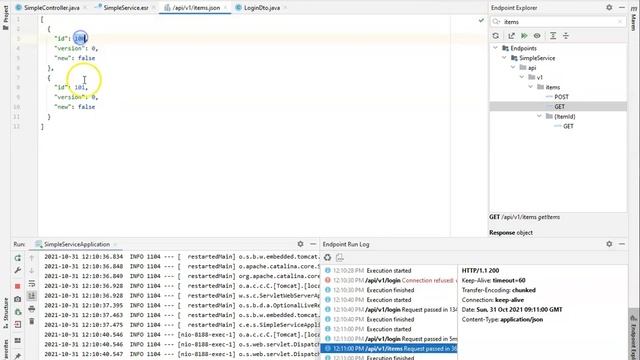The height and width of the screenshot is (360, 640).
Task: Click the editor inspection checkmark icon
Action: 481,20
